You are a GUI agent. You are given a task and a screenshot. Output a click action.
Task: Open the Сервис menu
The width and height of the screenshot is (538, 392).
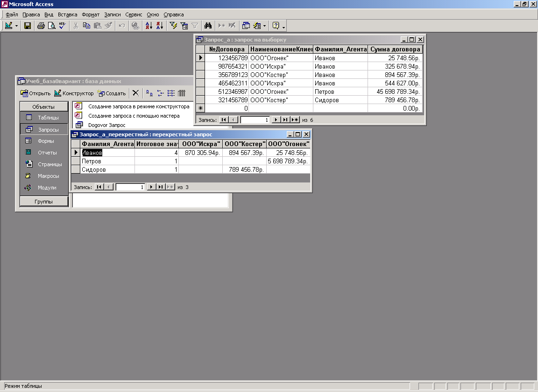point(134,14)
